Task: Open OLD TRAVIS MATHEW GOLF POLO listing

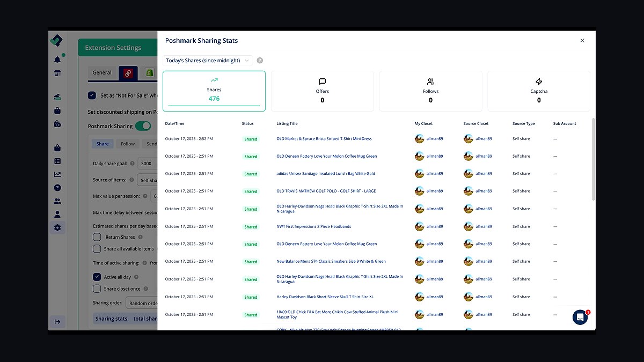Action: coord(327,191)
